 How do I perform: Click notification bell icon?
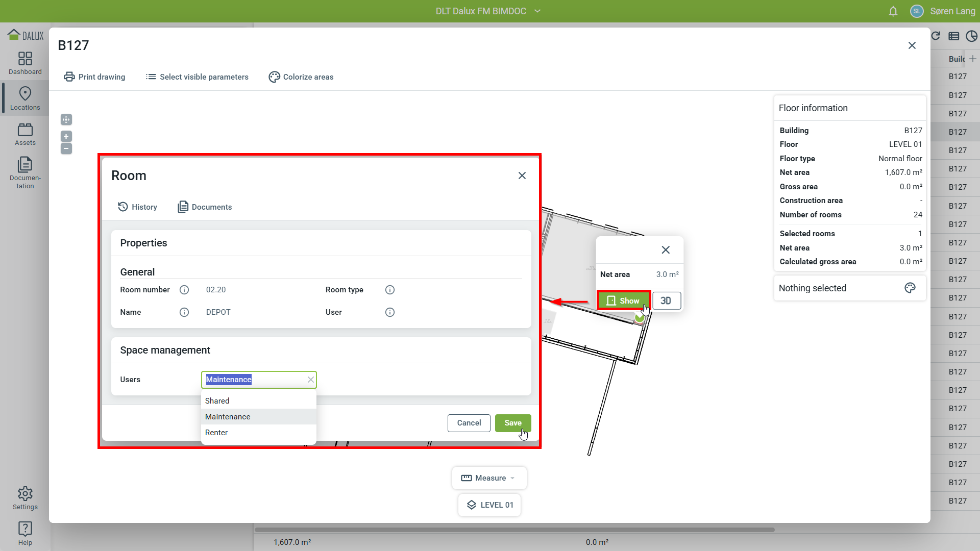pos(893,11)
